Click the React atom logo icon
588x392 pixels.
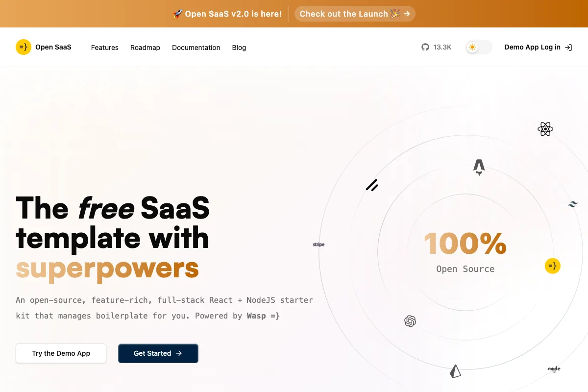coord(545,129)
